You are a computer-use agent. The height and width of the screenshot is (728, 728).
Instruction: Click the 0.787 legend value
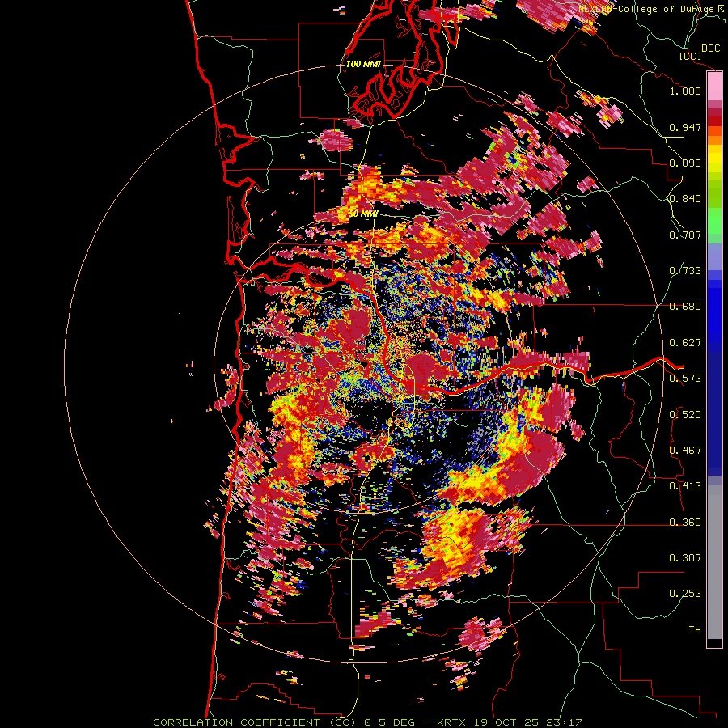pyautogui.click(x=685, y=235)
